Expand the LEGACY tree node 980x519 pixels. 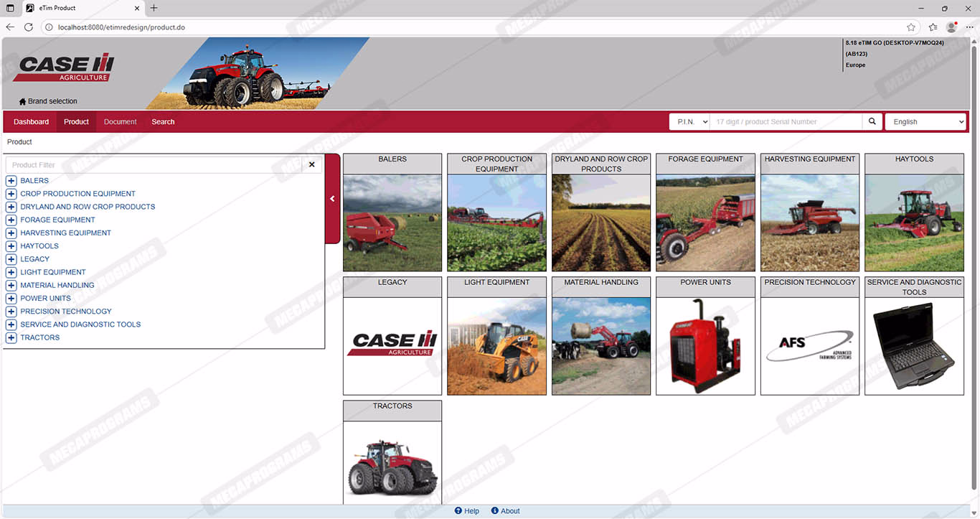tap(11, 259)
